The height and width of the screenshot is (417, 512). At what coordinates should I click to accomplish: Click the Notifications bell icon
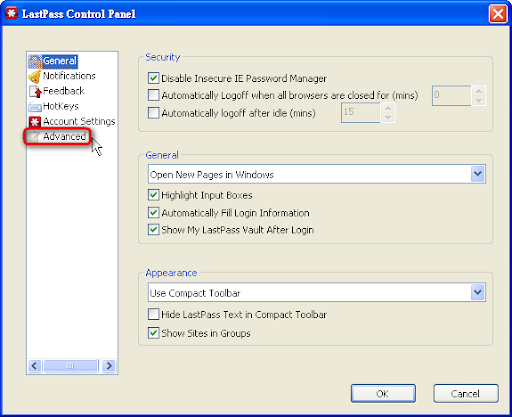click(x=35, y=77)
